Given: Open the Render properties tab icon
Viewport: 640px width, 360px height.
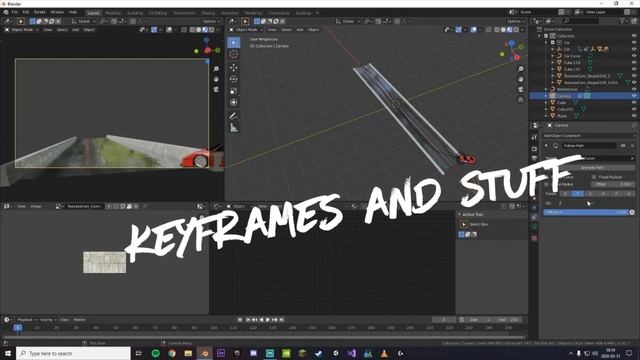Looking at the screenshot, I should pos(534,149).
